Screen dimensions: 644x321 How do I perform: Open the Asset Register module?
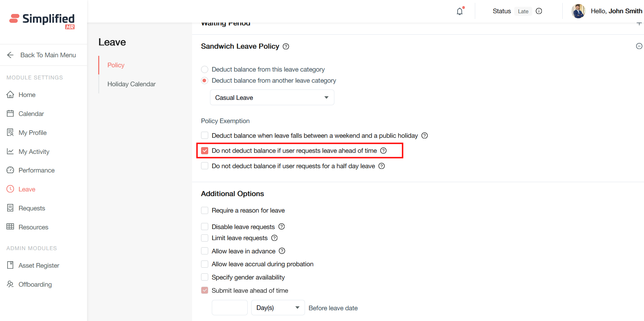point(39,266)
